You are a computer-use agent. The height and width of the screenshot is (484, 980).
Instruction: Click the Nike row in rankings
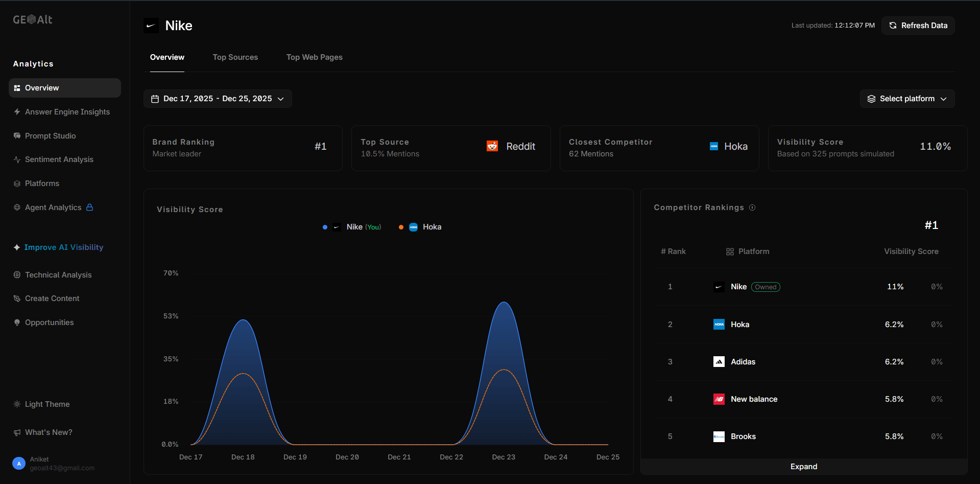(x=804, y=287)
